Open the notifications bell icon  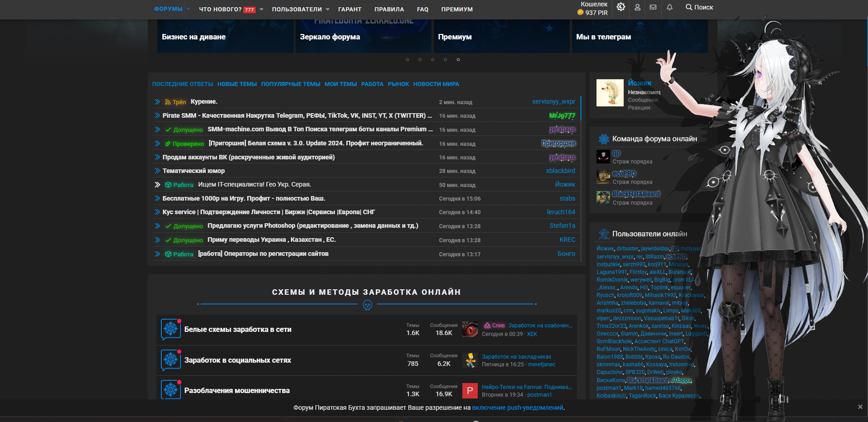669,7
